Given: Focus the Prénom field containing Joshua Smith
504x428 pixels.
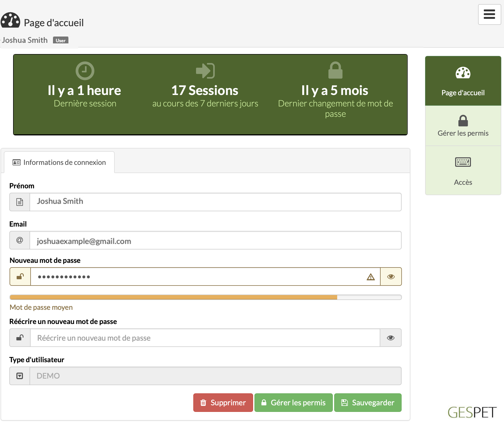Looking at the screenshot, I should click(215, 202).
